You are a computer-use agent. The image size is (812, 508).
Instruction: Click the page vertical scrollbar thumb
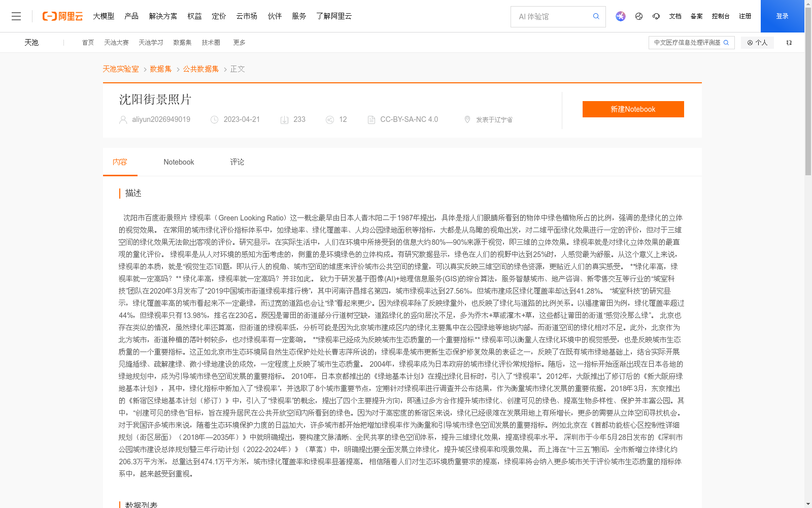(808, 91)
